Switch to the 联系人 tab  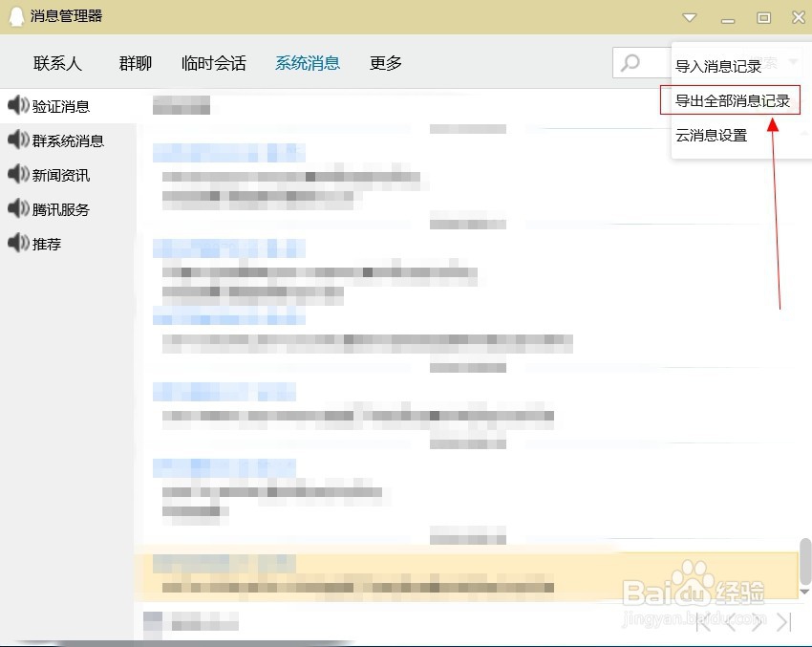coord(57,62)
